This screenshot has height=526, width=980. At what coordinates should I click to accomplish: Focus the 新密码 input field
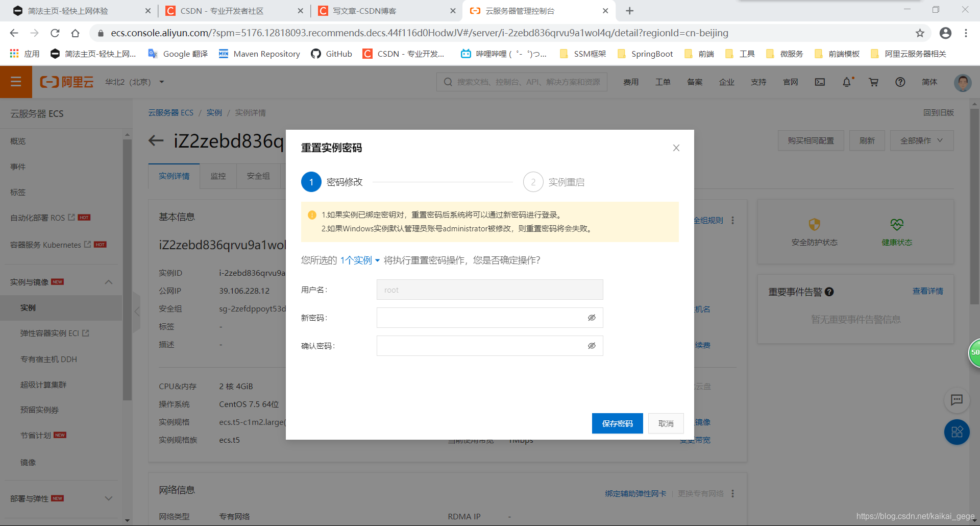(489, 318)
